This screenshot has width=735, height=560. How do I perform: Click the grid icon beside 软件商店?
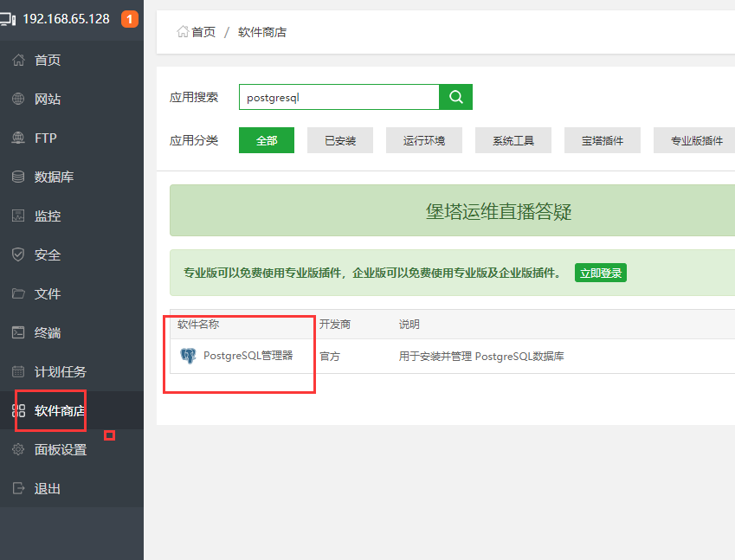pos(18,410)
